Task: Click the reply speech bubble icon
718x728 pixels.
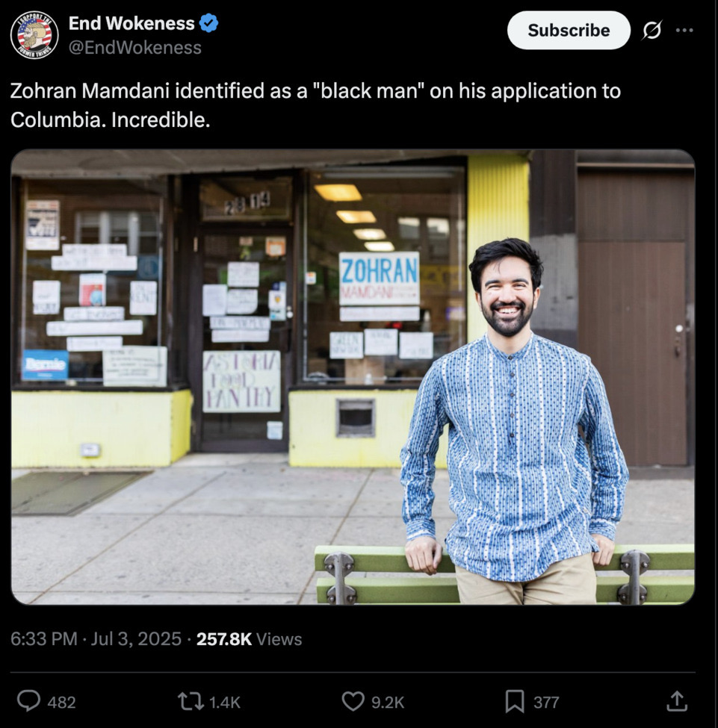Action: pyautogui.click(x=29, y=702)
